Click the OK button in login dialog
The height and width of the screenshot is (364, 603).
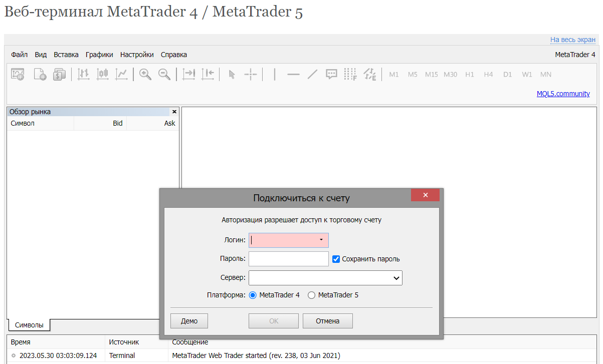(x=274, y=321)
